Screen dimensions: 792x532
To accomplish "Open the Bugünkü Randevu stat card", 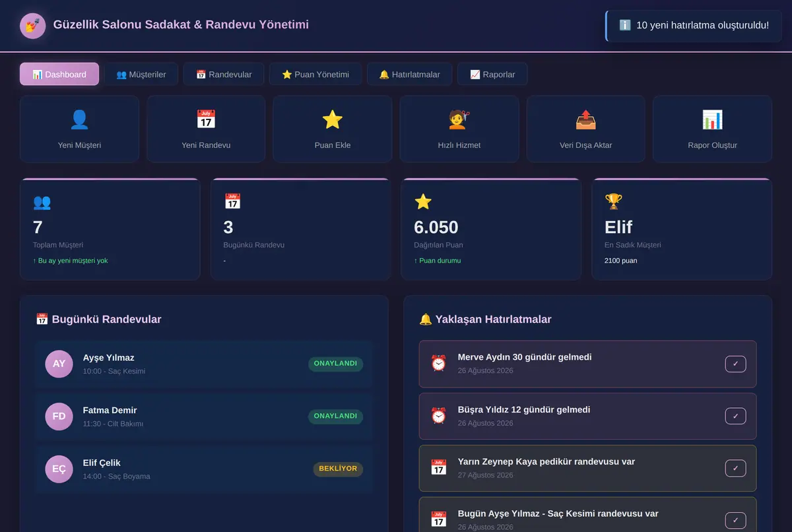I will [301, 229].
